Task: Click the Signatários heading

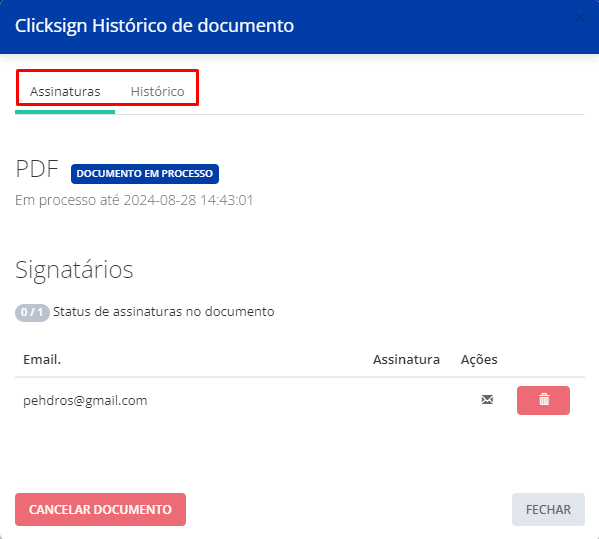Action: [74, 270]
